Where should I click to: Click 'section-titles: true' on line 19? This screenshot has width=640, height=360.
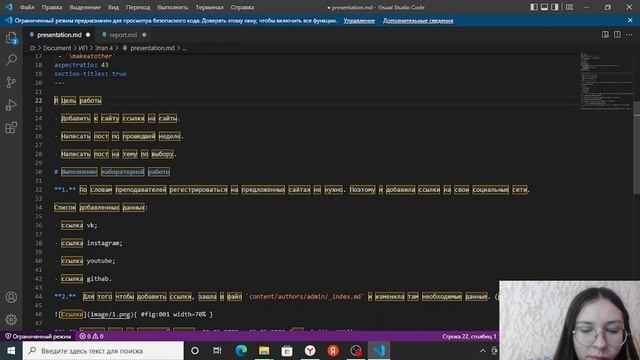90,74
